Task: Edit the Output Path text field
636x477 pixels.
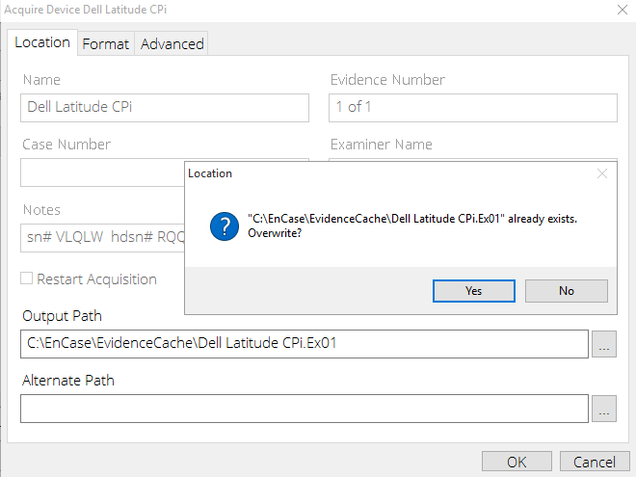Action: 304,344
